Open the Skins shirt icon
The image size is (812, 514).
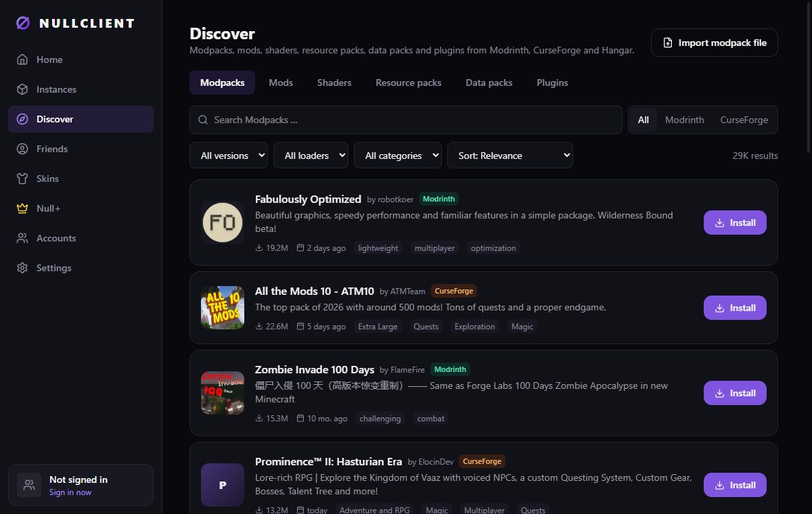22,179
